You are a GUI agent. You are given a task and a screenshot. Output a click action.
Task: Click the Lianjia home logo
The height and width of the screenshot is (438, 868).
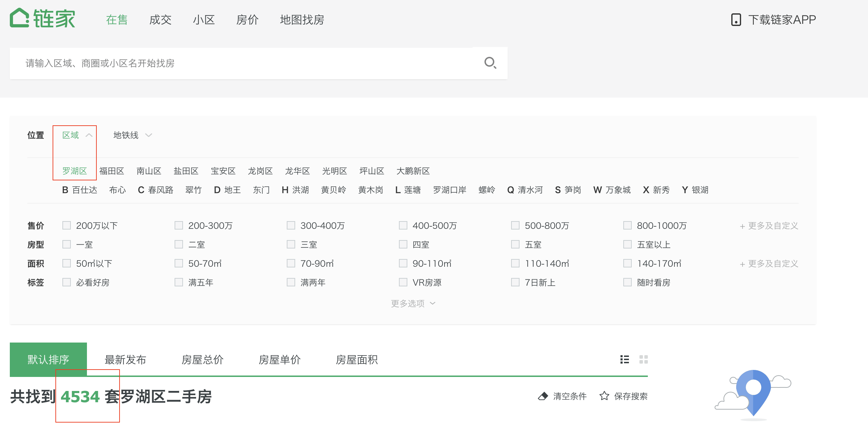point(42,18)
